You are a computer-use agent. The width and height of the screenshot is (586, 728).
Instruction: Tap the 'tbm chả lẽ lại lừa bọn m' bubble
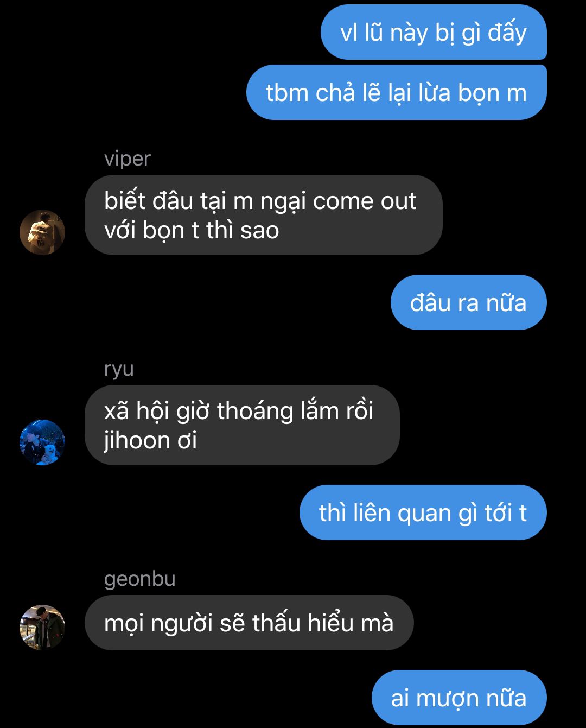397,92
